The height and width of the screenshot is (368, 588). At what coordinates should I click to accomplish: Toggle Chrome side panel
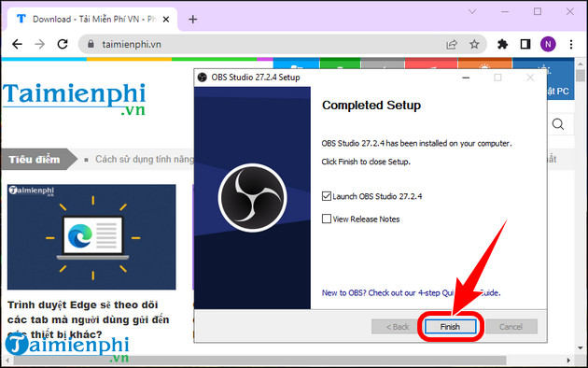(x=525, y=44)
